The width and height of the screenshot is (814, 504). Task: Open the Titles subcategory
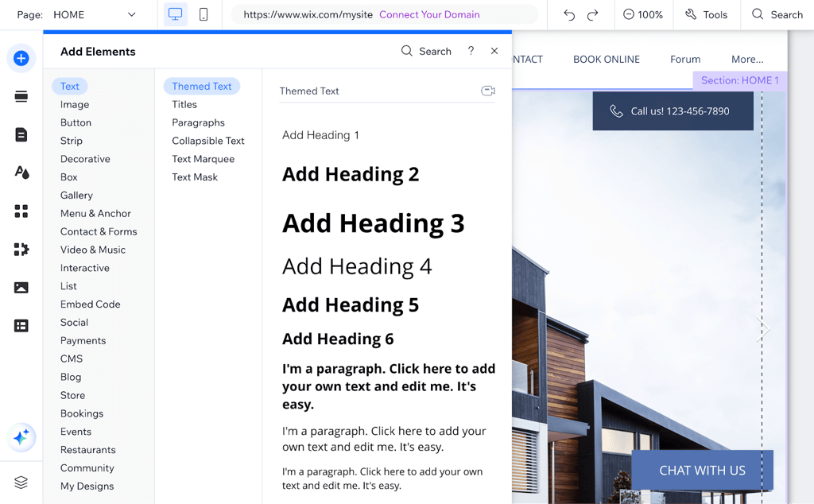point(184,104)
